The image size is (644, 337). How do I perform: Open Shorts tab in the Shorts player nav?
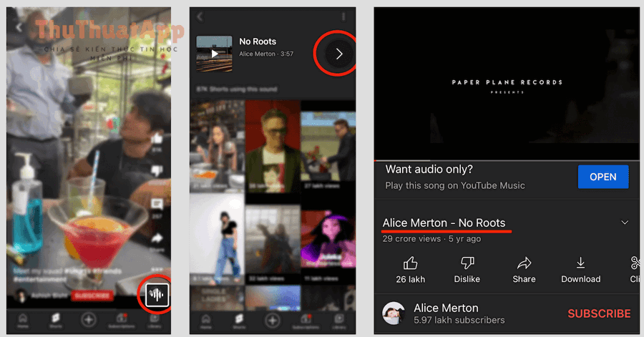(55, 321)
